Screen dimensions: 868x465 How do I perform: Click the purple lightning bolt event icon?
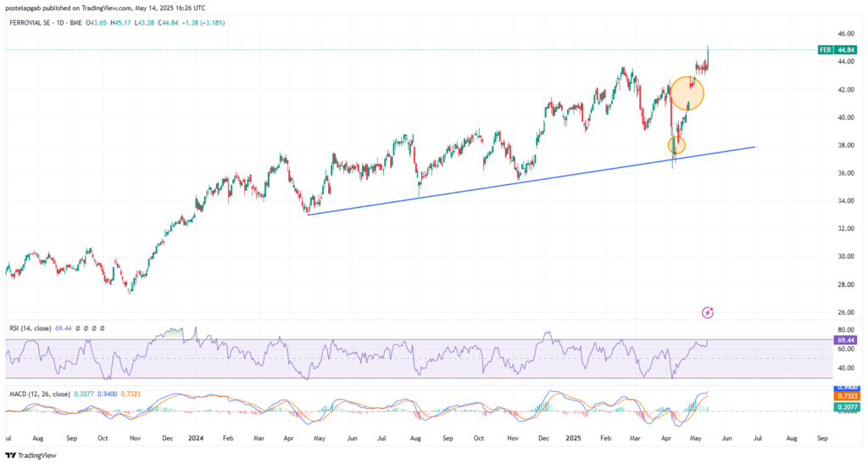709,313
